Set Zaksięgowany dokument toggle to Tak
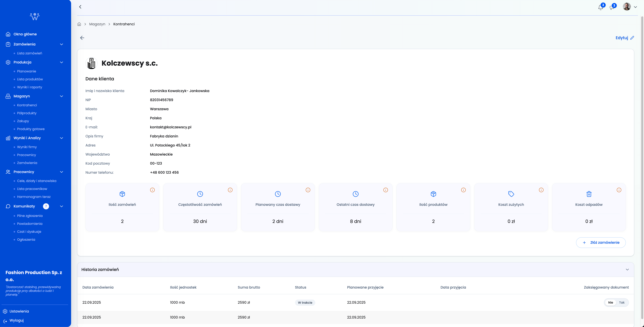The height and width of the screenshot is (327, 644). [622, 303]
